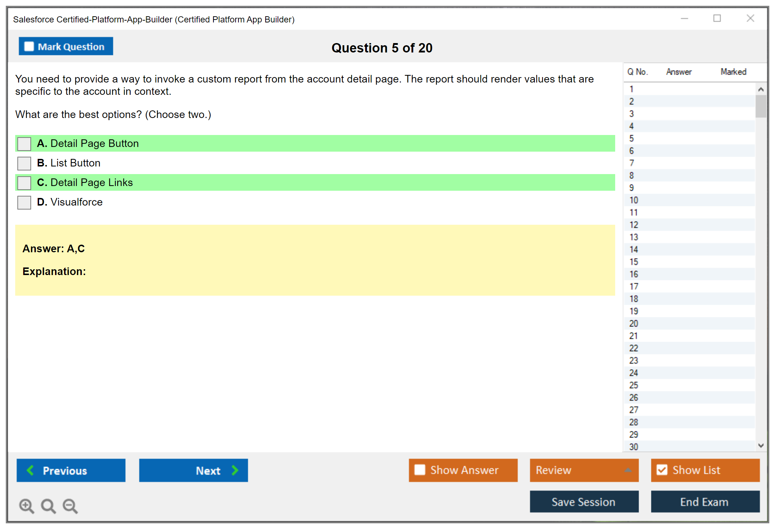778x532 pixels.
Task: Tick the Mark Question checkbox
Action: tap(29, 47)
